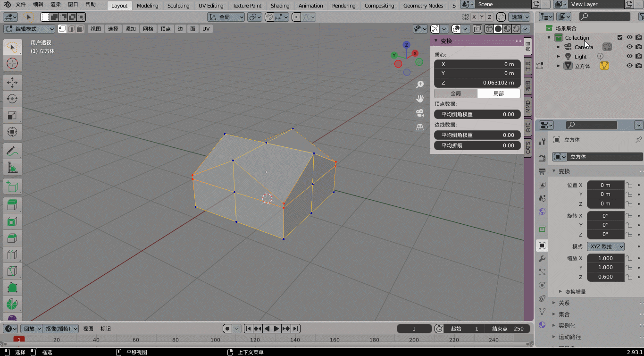Pick the Spin tool
Viewport: 644px width, 356px height.
coord(13,304)
